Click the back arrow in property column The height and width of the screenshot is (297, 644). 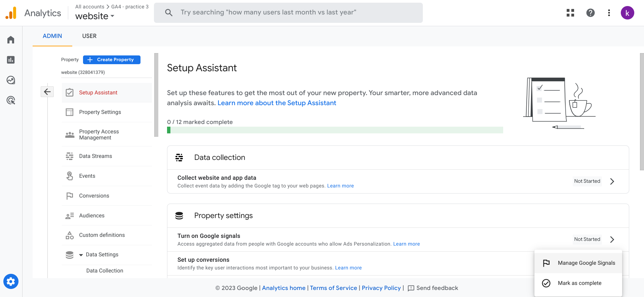[47, 92]
